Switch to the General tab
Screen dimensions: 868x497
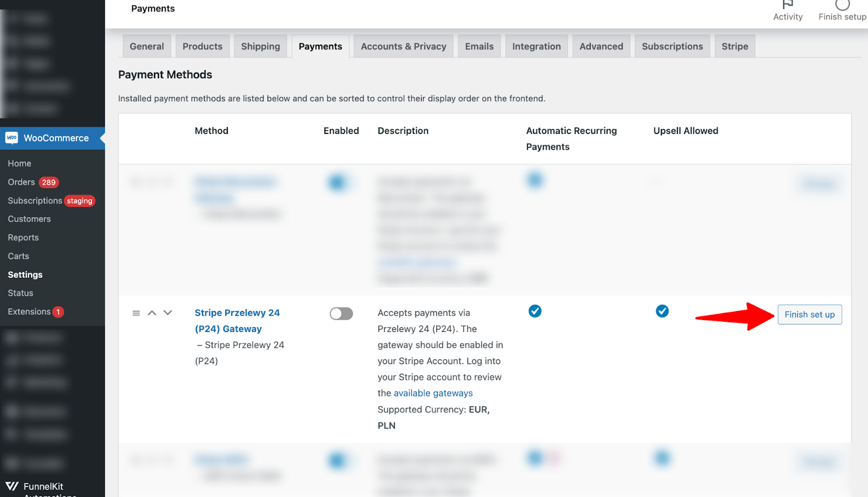coord(146,46)
